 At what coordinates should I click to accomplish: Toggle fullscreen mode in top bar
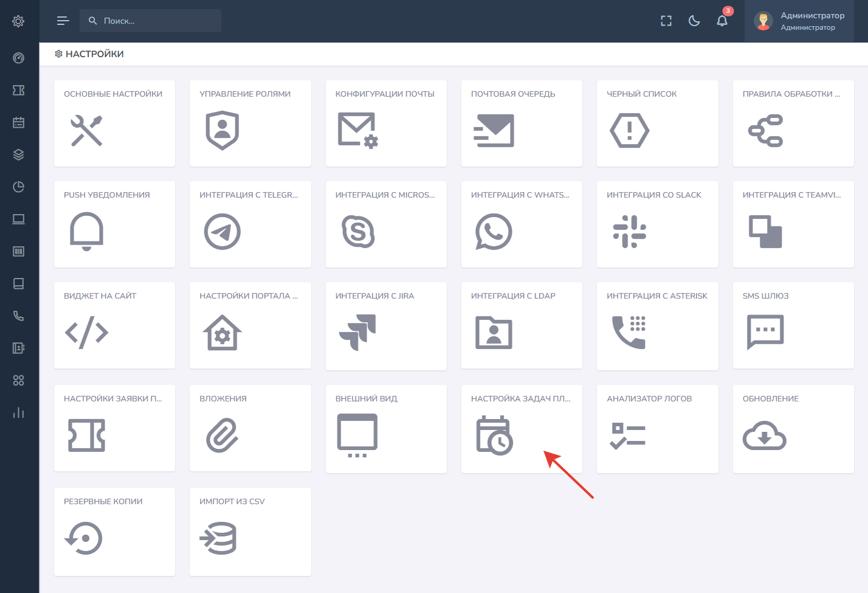(666, 21)
